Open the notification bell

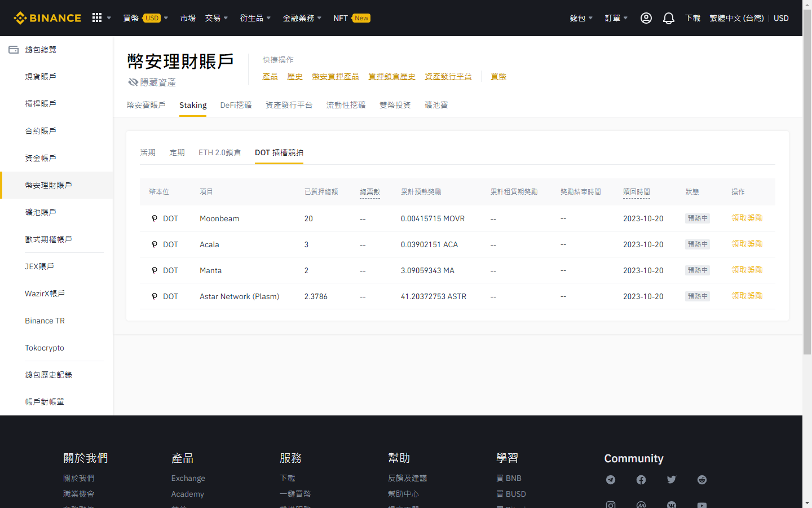(669, 18)
